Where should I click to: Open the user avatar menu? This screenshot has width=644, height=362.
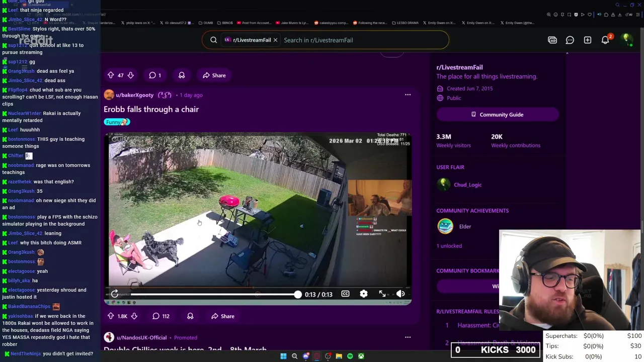coord(627,39)
